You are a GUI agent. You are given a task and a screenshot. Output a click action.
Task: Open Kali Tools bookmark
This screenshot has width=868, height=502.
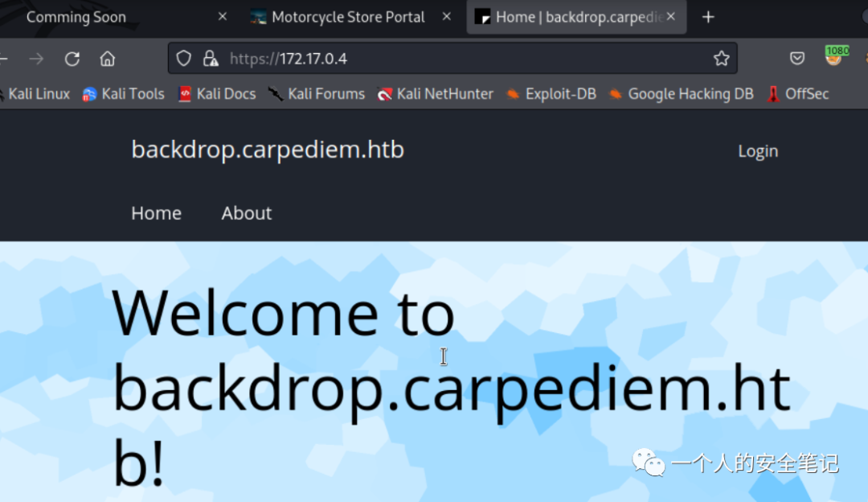coord(124,93)
